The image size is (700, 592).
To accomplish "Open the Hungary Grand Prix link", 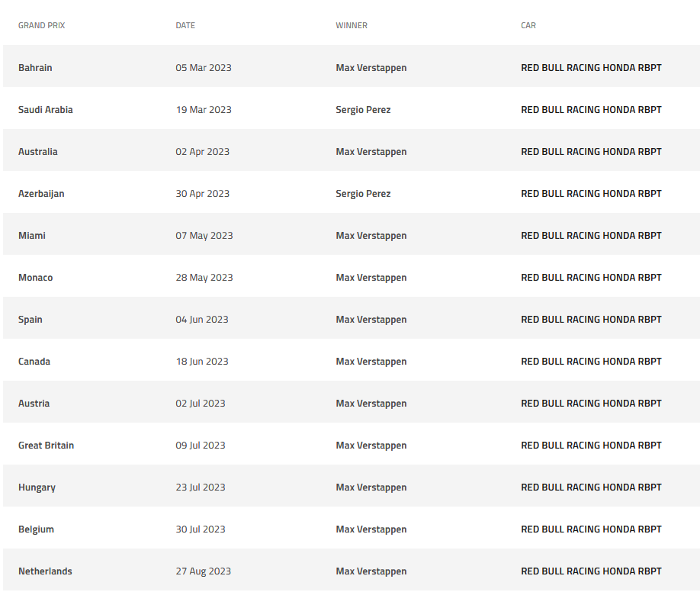I will [x=37, y=487].
